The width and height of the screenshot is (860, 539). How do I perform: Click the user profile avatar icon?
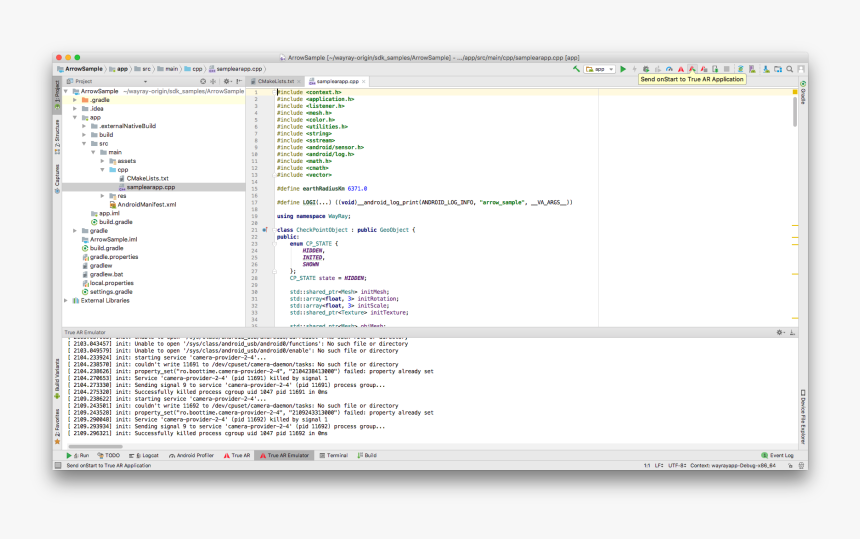point(801,69)
